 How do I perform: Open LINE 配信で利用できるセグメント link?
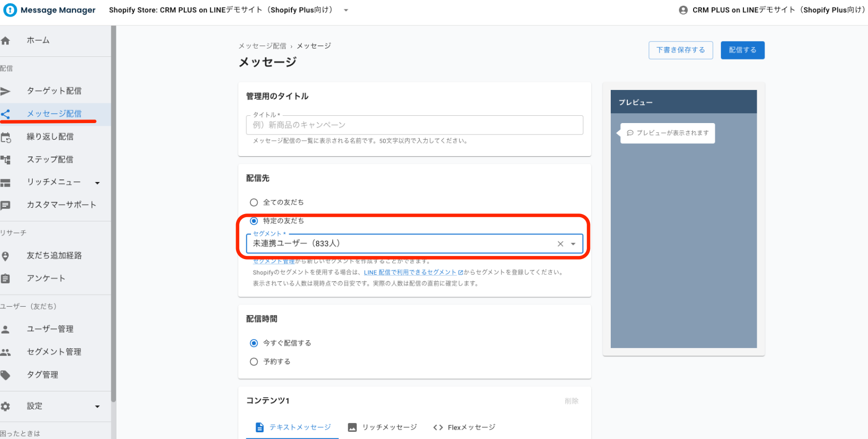[x=413, y=273]
